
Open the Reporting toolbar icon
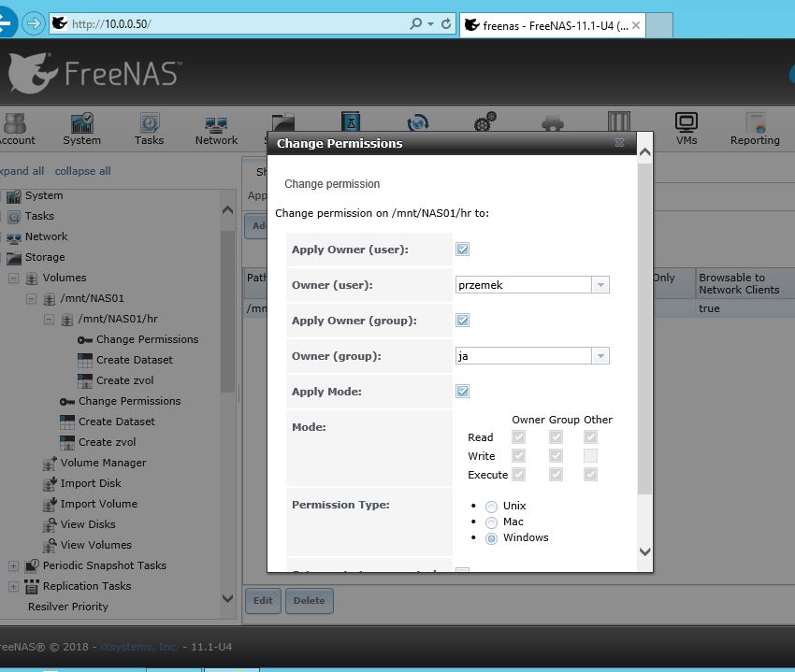coord(755,129)
